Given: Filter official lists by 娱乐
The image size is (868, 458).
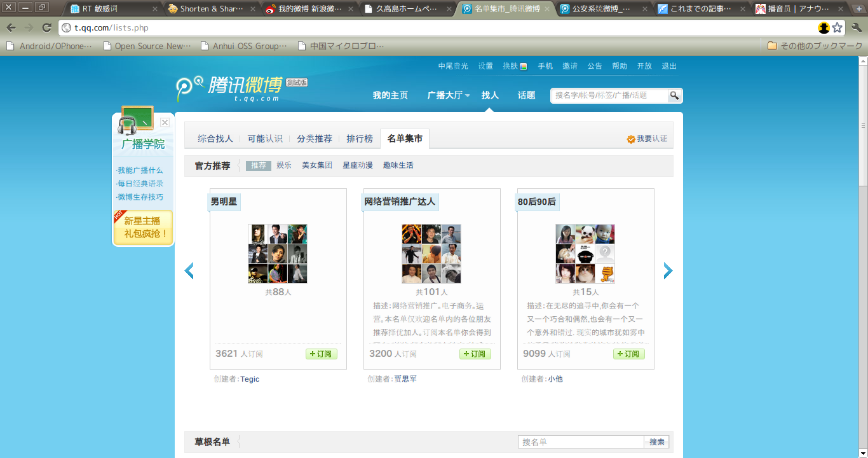Looking at the screenshot, I should point(284,165).
